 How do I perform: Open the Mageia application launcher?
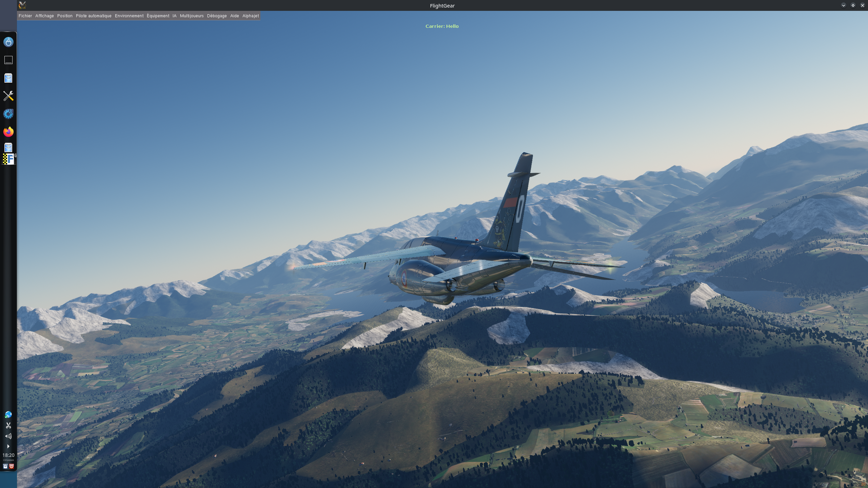[8, 42]
